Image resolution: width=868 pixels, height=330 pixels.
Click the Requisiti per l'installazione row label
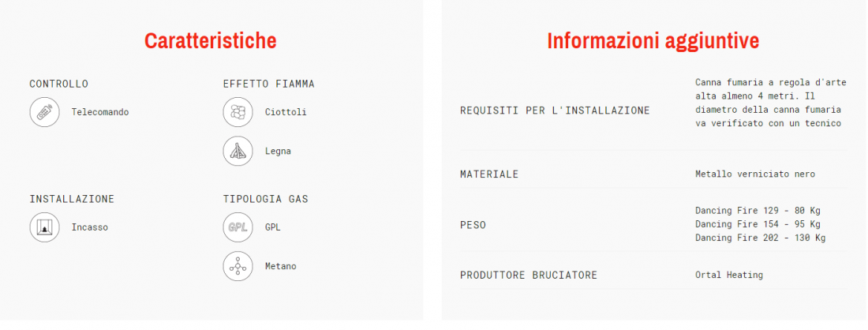click(x=555, y=111)
